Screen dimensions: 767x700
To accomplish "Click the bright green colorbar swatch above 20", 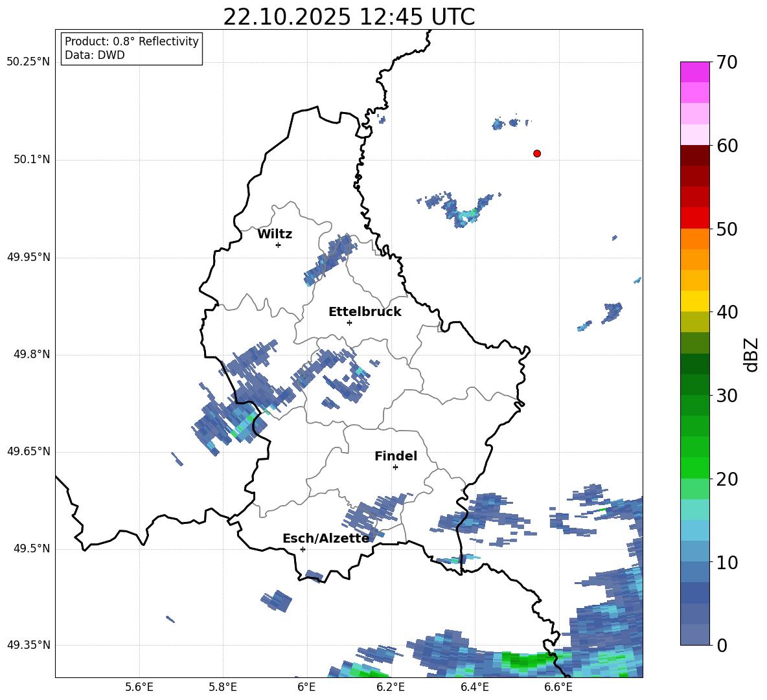I will (x=694, y=468).
